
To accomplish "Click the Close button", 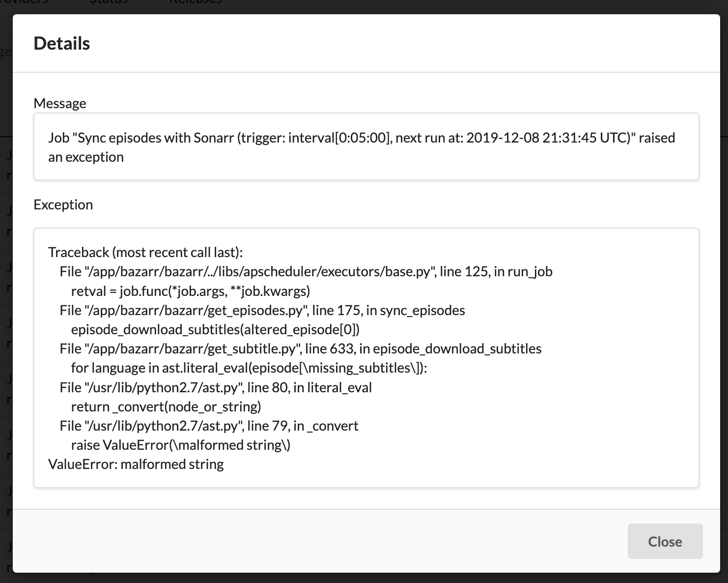I will click(x=665, y=541).
